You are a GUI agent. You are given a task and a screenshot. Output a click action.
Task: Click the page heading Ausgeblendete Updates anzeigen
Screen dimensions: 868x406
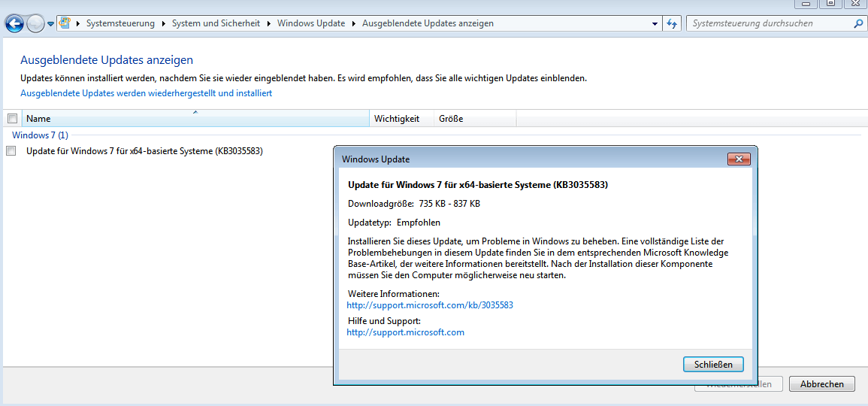[107, 60]
